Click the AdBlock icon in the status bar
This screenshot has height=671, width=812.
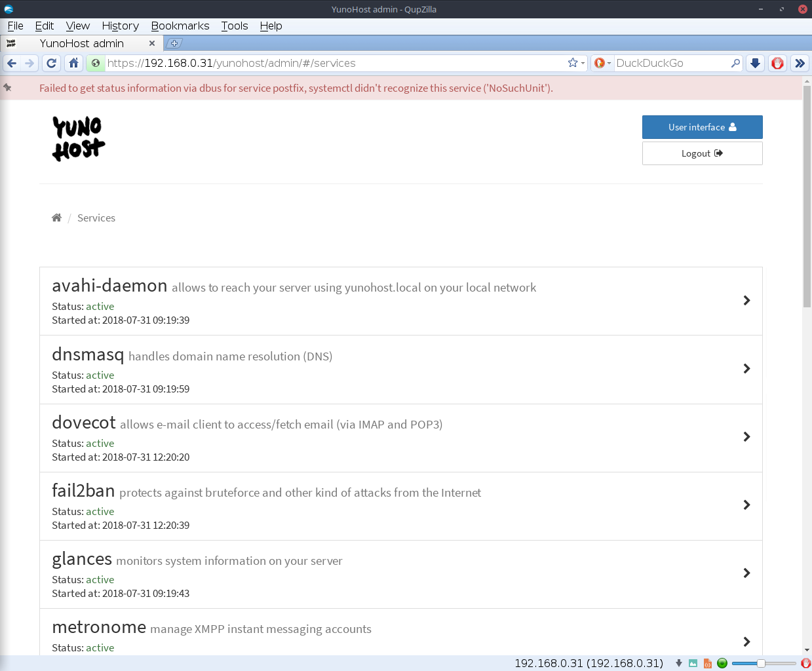click(806, 663)
